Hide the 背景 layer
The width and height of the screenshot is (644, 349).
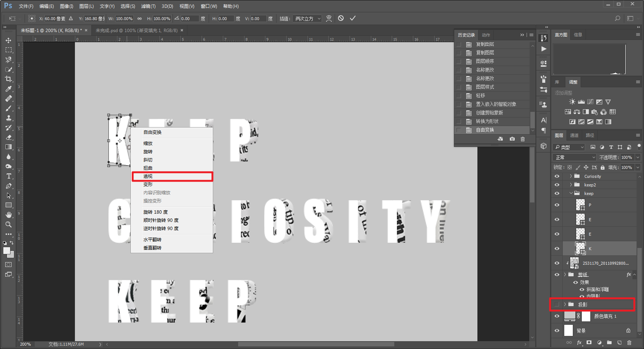pos(557,331)
